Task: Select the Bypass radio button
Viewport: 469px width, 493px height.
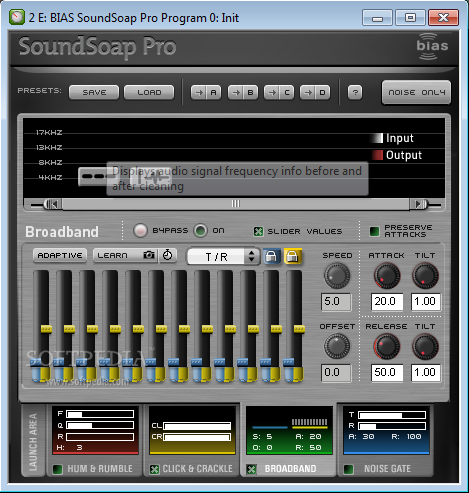Action: coord(140,230)
